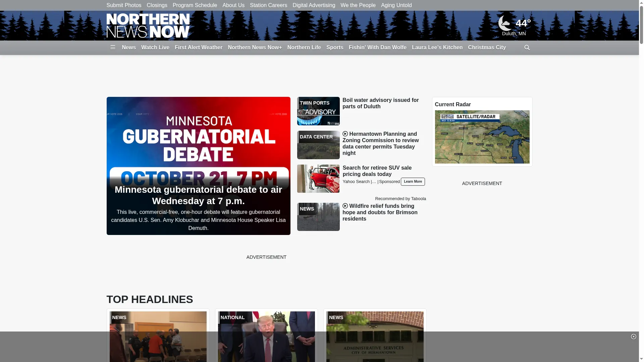This screenshot has height=362, width=644.
Task: Go to Northern Life section
Action: click(x=304, y=48)
